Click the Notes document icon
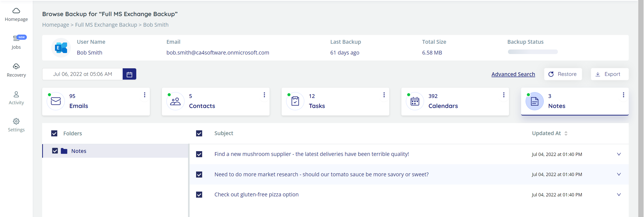Viewport: 644px width, 217px height. pyautogui.click(x=535, y=101)
